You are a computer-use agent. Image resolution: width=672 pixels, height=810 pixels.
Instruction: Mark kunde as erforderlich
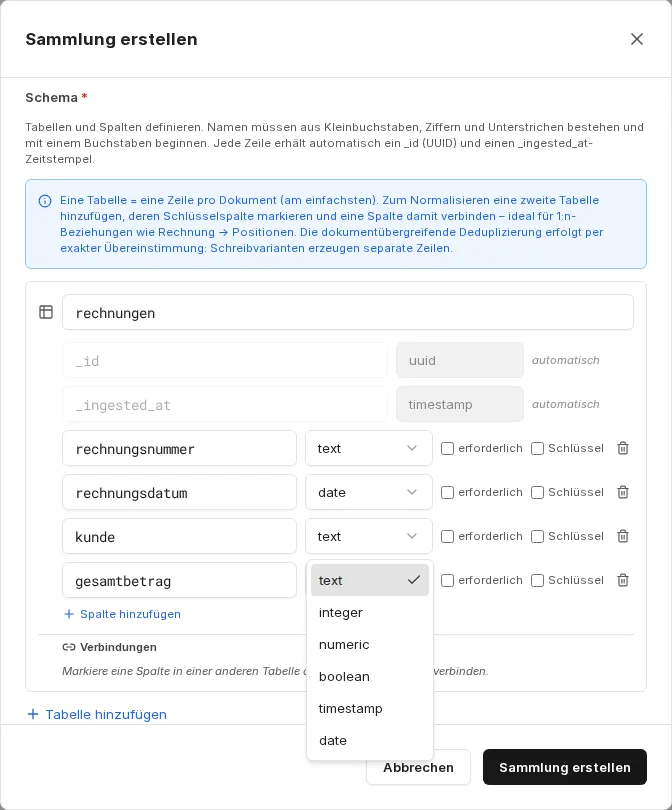pyautogui.click(x=447, y=536)
